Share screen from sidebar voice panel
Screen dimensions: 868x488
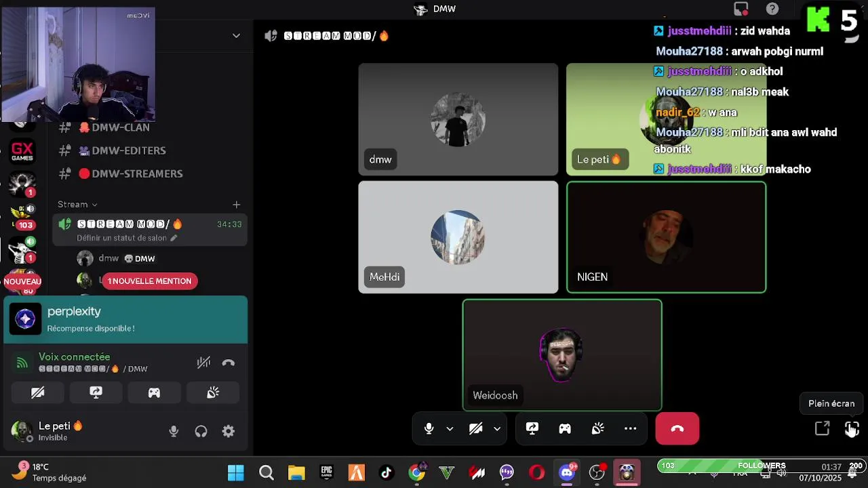pos(96,392)
